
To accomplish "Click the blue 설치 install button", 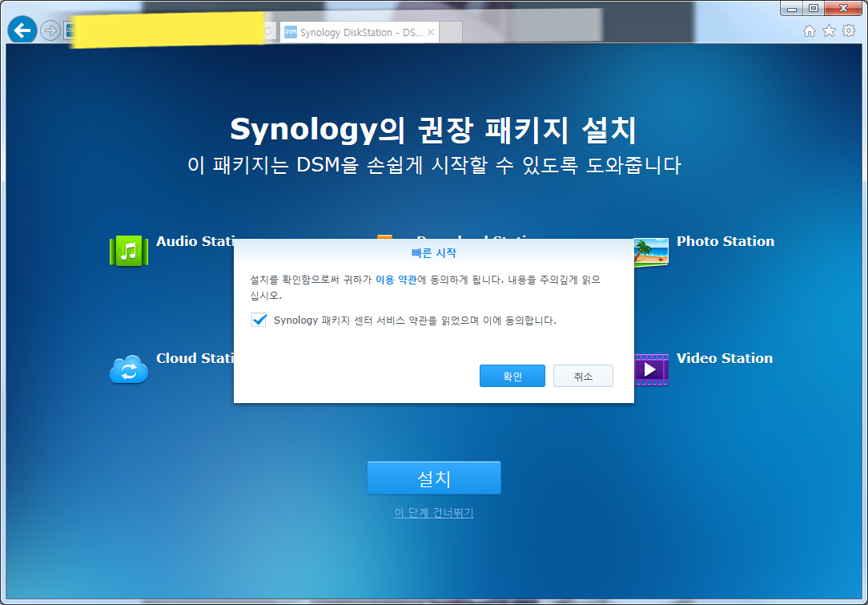I will (x=433, y=477).
